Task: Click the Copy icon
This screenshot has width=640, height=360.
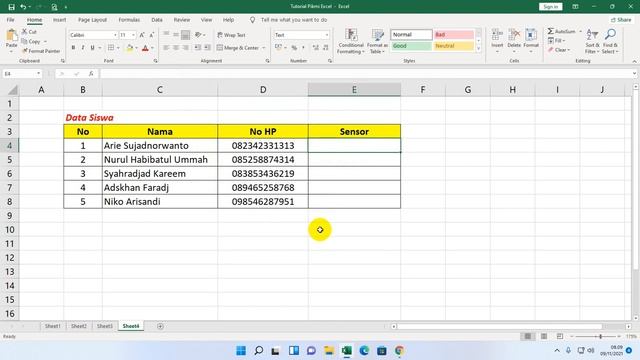Action: coord(24,41)
